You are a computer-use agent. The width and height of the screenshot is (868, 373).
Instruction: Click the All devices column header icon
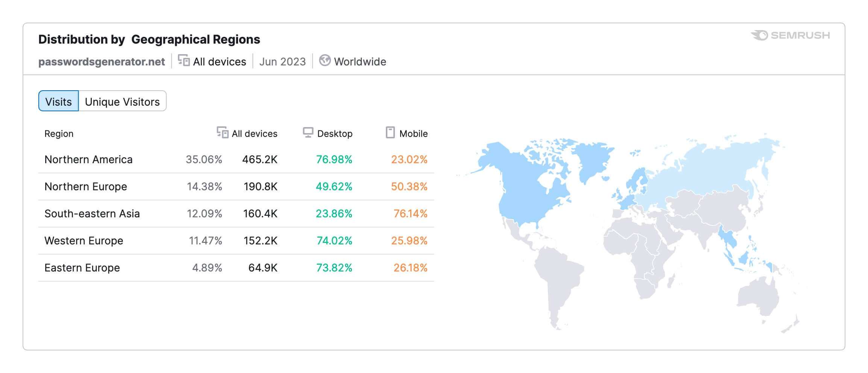pyautogui.click(x=223, y=133)
